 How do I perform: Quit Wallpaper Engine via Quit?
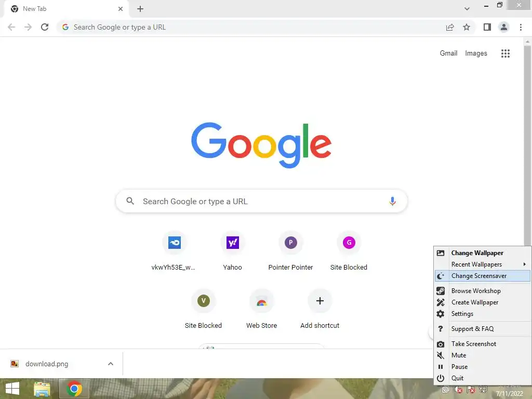point(483,378)
